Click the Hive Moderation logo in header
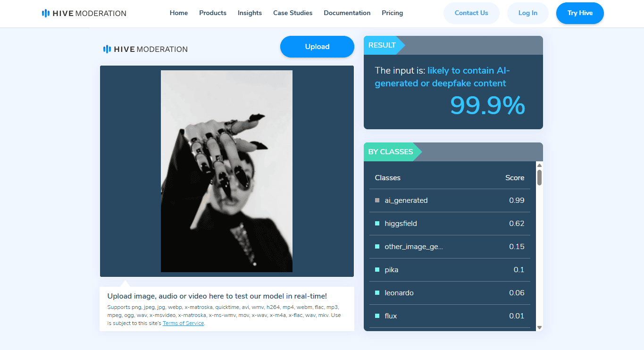The height and width of the screenshot is (350, 644). (84, 13)
